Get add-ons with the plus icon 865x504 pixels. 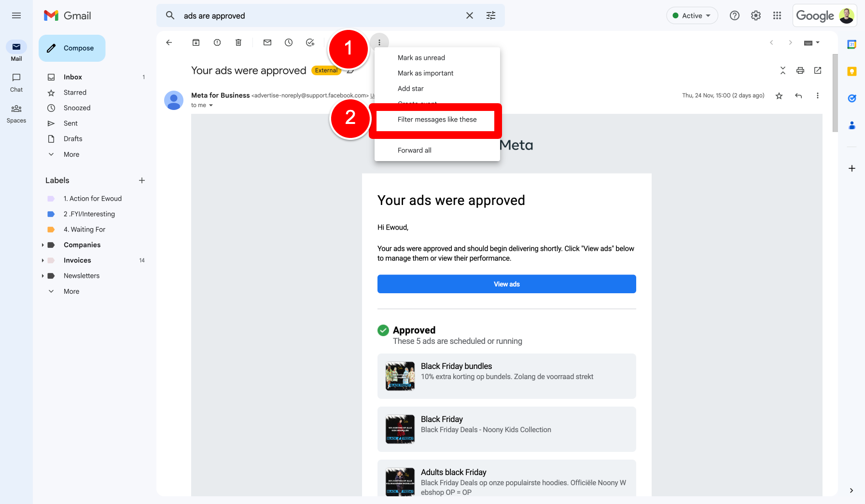(x=852, y=168)
